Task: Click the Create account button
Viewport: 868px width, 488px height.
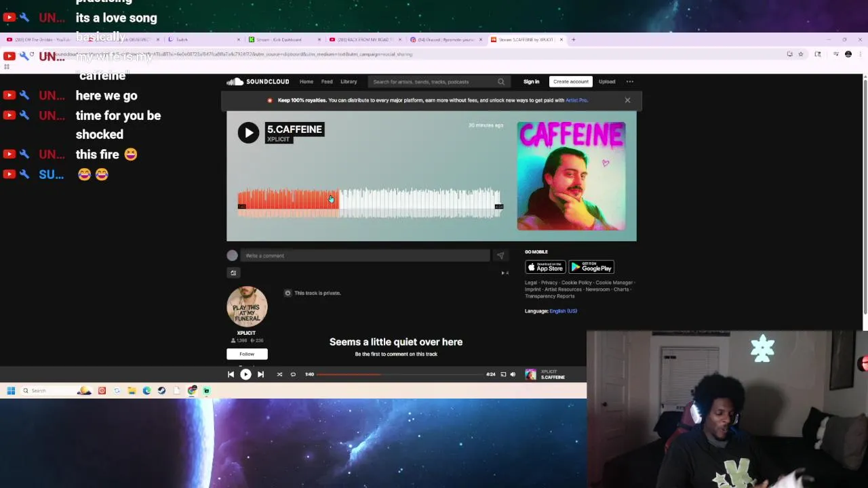Action: pos(571,81)
